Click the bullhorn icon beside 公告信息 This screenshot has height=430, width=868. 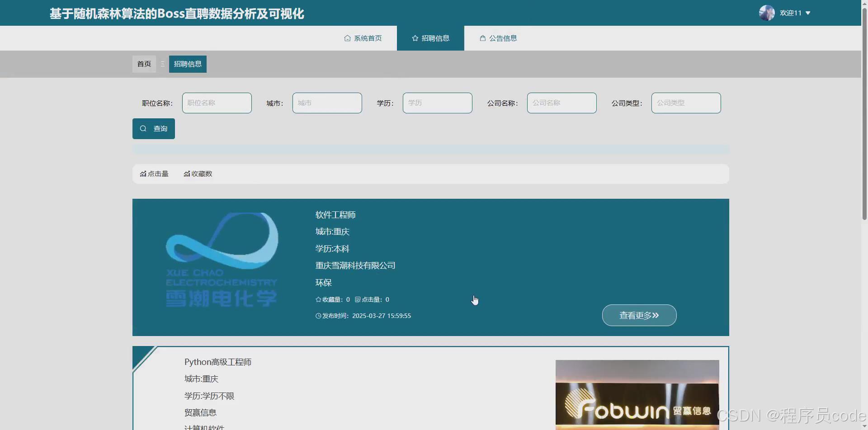click(482, 38)
